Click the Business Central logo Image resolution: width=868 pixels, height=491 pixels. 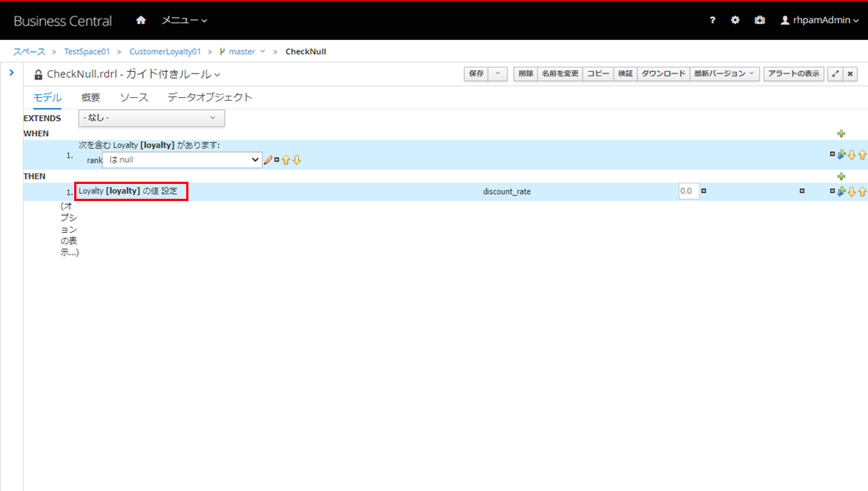click(x=62, y=21)
